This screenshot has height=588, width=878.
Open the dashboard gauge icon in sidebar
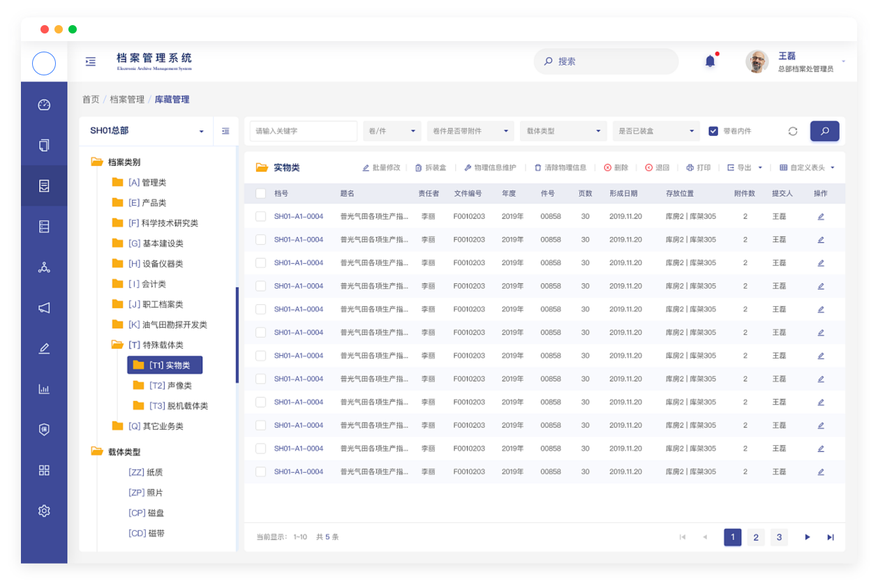click(x=44, y=105)
